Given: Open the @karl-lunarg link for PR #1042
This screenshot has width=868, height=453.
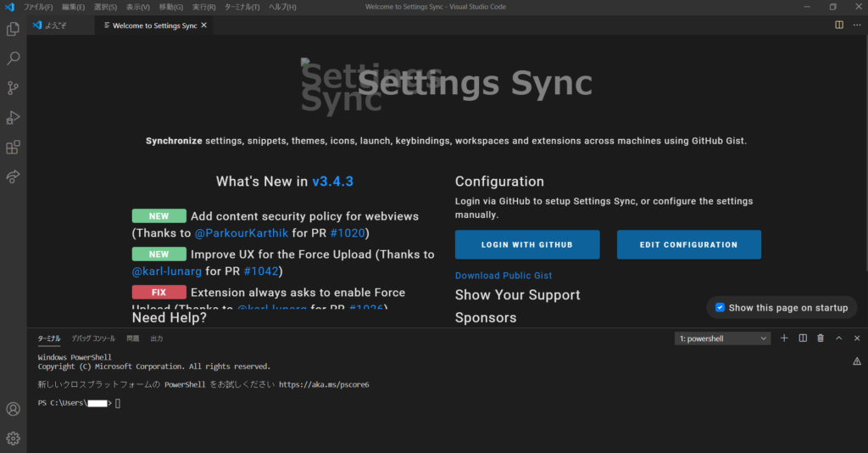Looking at the screenshot, I should [x=167, y=271].
